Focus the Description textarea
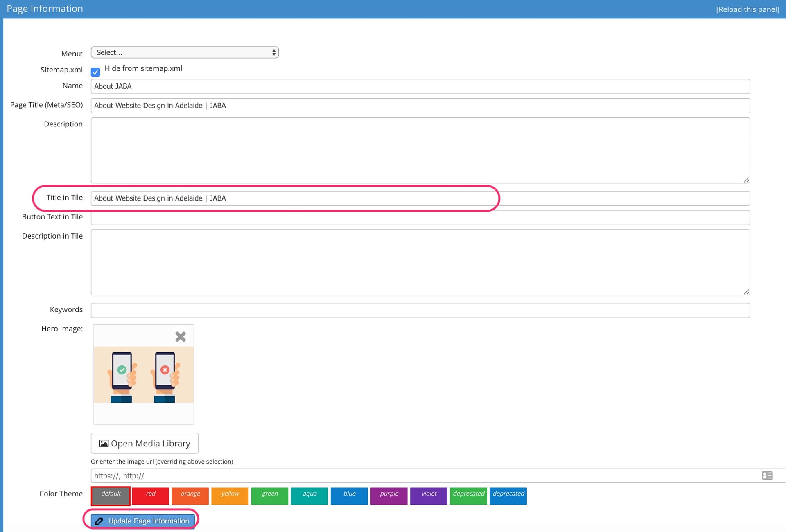This screenshot has width=786, height=532. pyautogui.click(x=420, y=150)
